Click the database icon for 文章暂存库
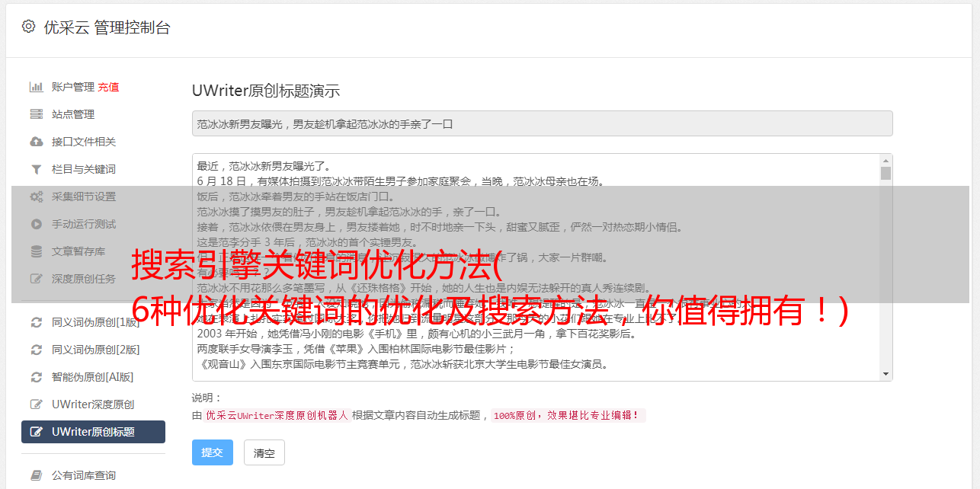 click(x=36, y=251)
